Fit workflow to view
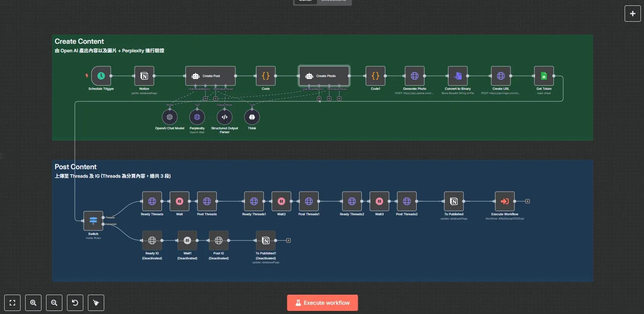Image resolution: width=644 pixels, height=314 pixels. (12, 303)
